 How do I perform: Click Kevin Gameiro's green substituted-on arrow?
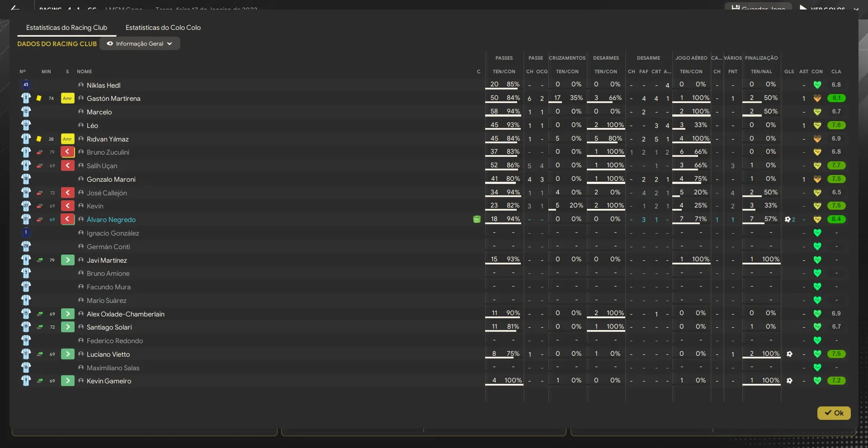click(x=67, y=381)
